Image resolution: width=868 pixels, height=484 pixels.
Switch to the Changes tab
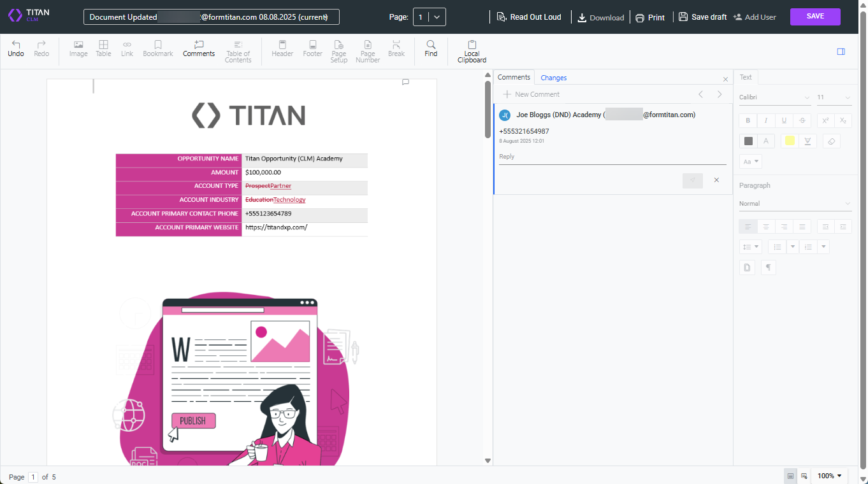(x=553, y=78)
